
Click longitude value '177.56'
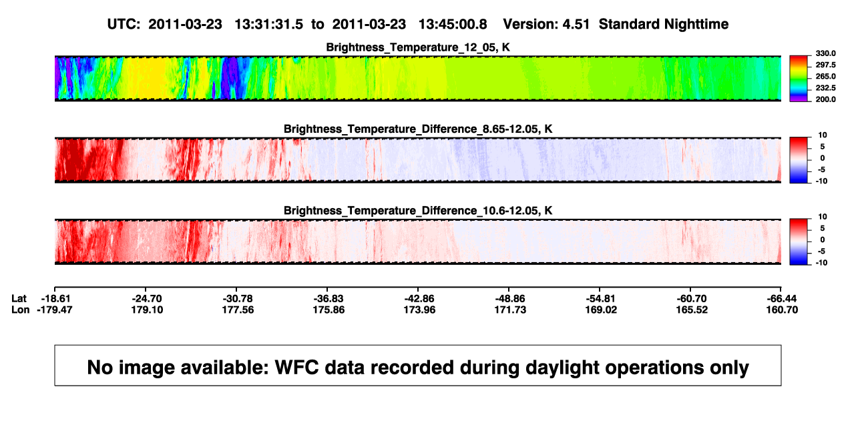238,310
